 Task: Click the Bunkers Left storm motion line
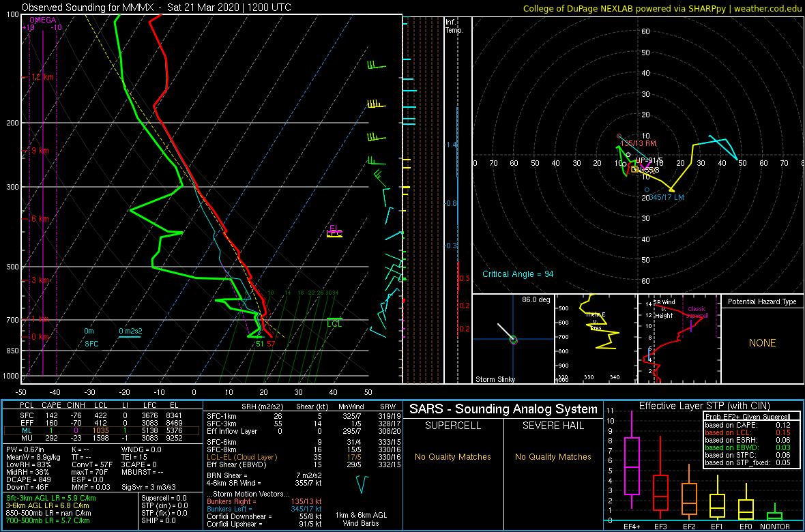coord(265,508)
